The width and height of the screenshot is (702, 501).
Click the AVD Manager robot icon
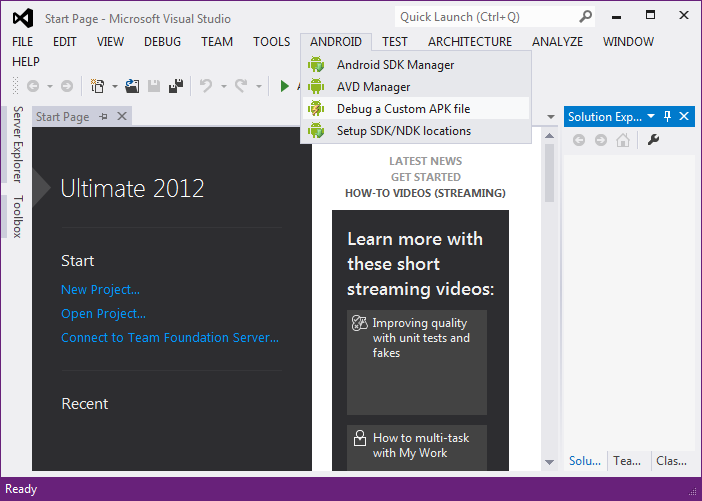pyautogui.click(x=316, y=86)
